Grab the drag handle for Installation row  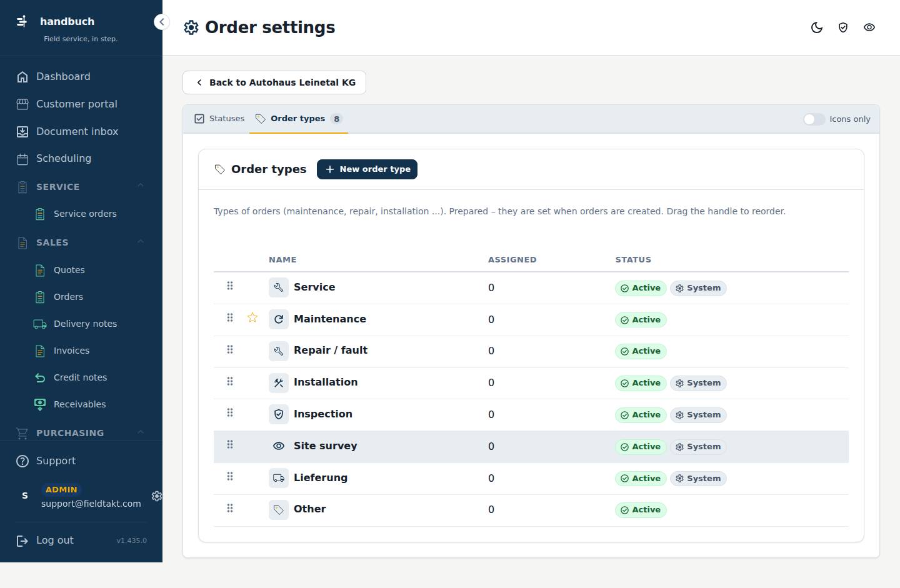pos(230,382)
